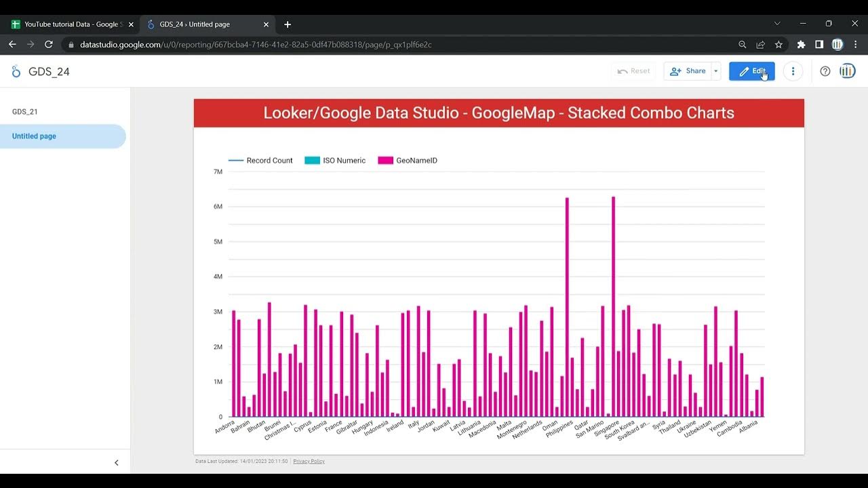This screenshot has width=868, height=488.
Task: Click the browser Forward arrow
Action: [x=31, y=45]
